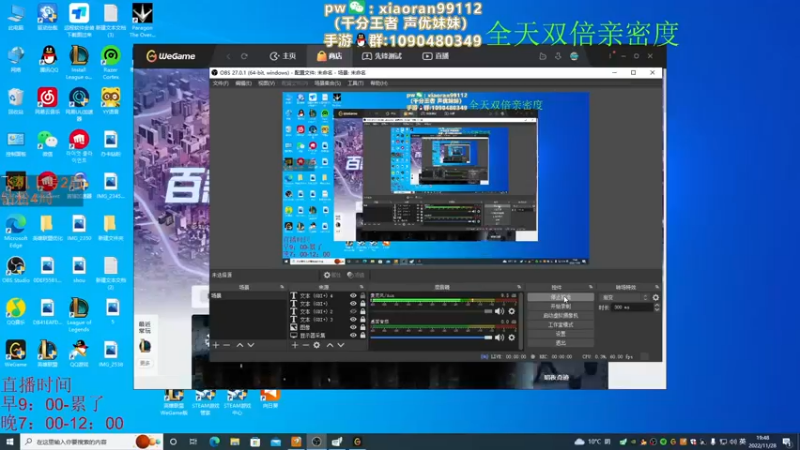Pop out the scene transitions dock panel
Image resolution: width=800 pixels, height=450 pixels.
(657, 287)
